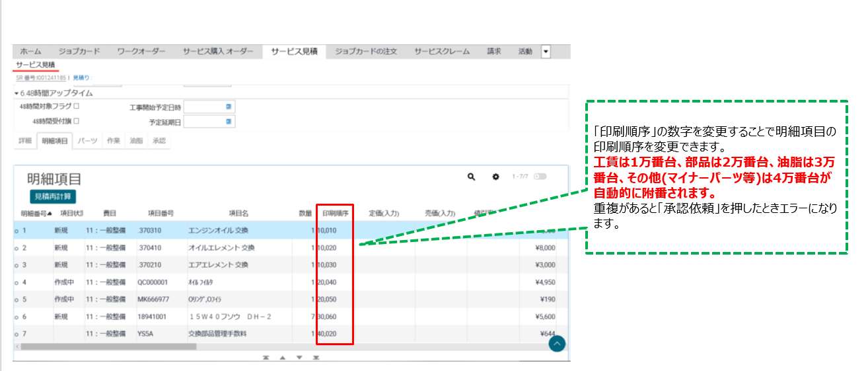Check the 48時間対象フラグ checkbox
This screenshot has height=371, width=868.
click(76, 106)
